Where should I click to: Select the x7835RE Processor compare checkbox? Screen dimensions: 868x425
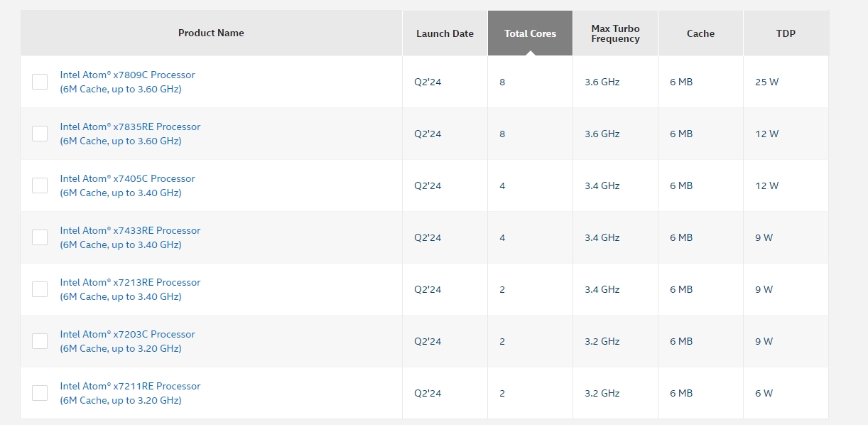click(x=40, y=134)
